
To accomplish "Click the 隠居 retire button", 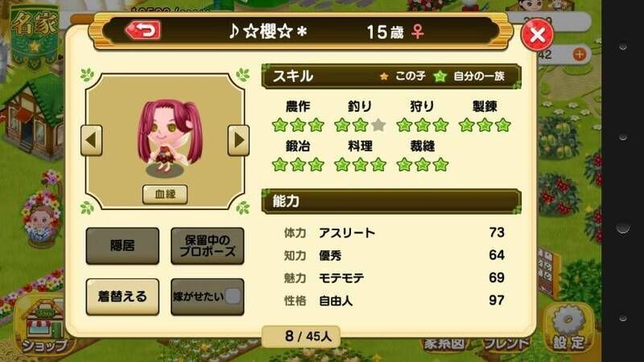I will pyautogui.click(x=122, y=246).
